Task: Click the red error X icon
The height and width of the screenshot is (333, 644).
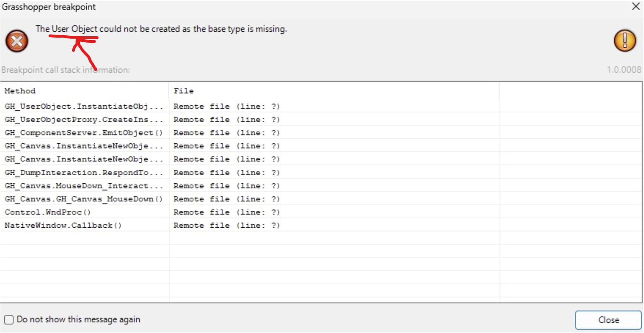Action: [x=17, y=41]
